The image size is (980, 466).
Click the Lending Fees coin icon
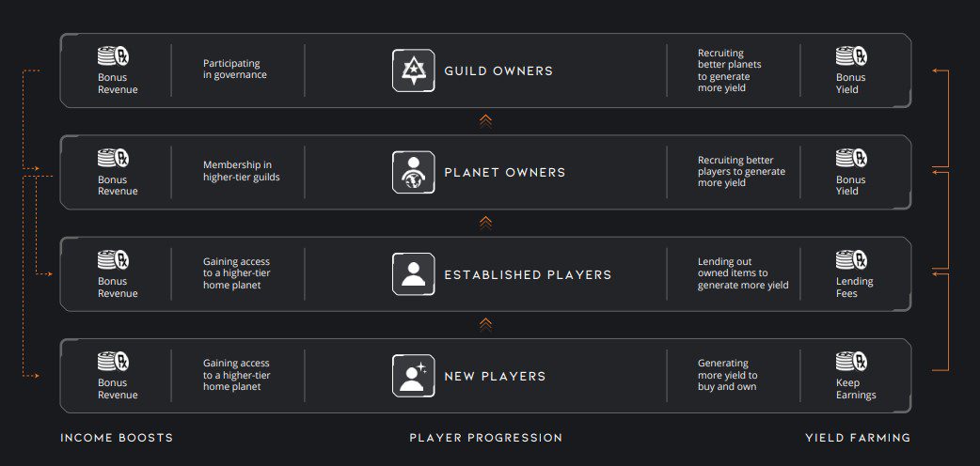tap(851, 260)
